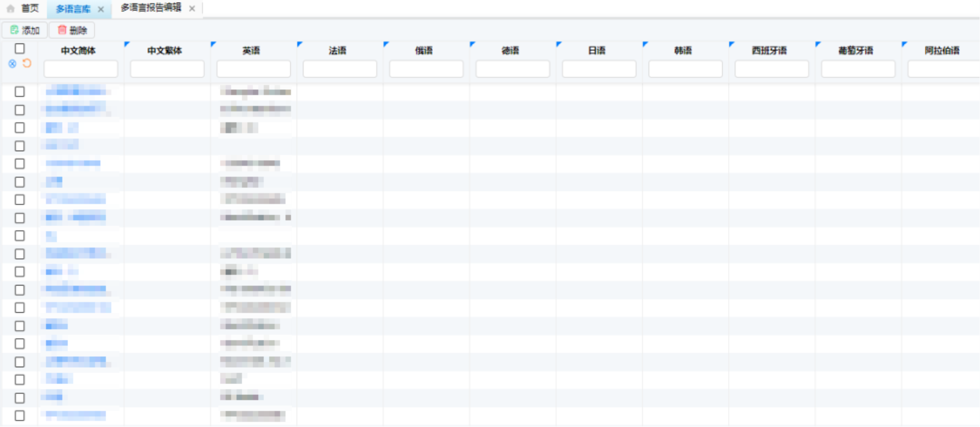Focus the 阿拉伯语 filter input
The height and width of the screenshot is (427, 980).
pos(944,69)
